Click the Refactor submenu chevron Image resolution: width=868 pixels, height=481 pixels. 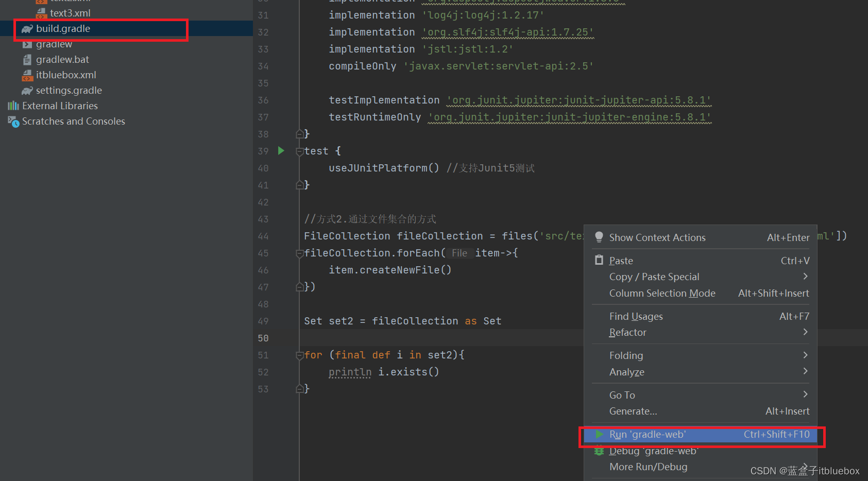click(x=805, y=332)
